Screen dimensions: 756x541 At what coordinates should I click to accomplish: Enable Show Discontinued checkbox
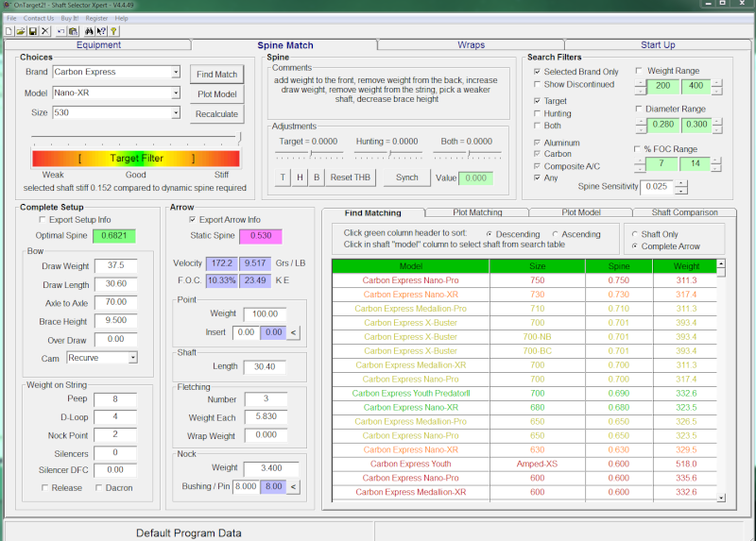[x=537, y=84]
